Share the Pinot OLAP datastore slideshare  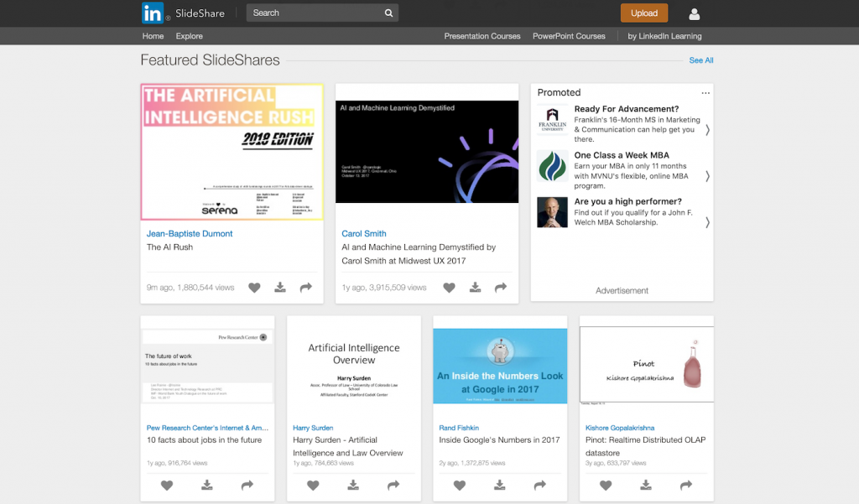click(686, 485)
